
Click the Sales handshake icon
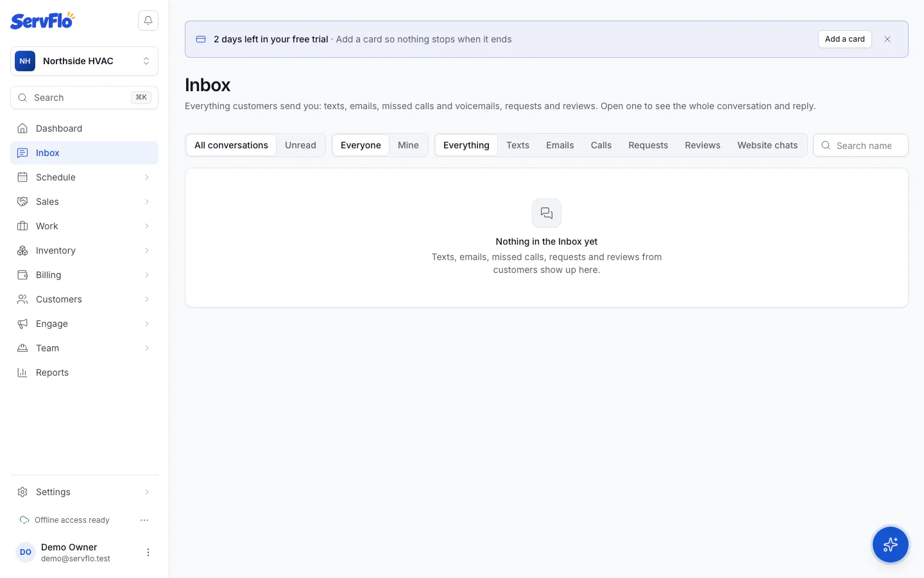(x=22, y=202)
